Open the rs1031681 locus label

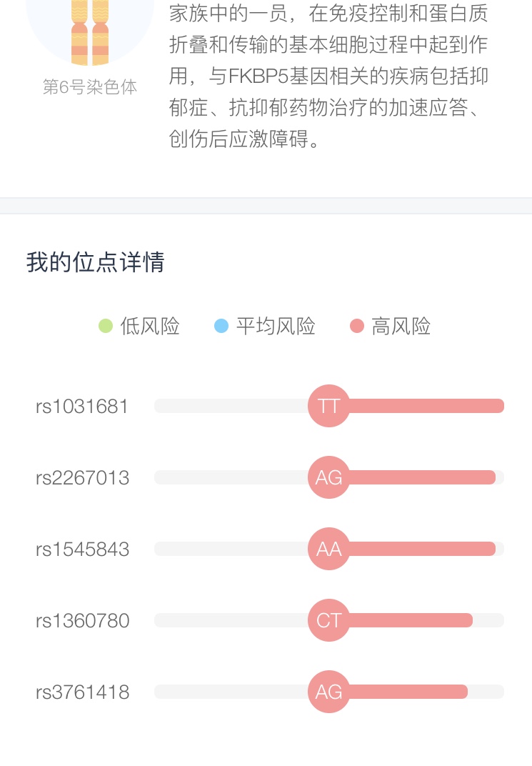coord(82,407)
